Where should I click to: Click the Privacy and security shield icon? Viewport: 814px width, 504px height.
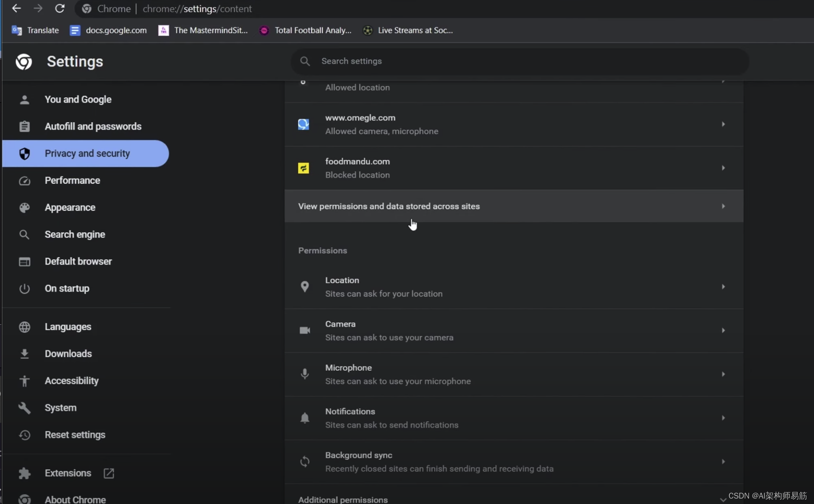(24, 154)
